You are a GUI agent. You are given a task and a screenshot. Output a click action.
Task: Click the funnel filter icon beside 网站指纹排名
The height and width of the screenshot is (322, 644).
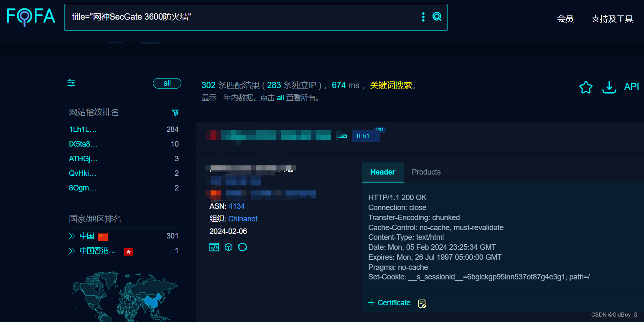point(175,113)
